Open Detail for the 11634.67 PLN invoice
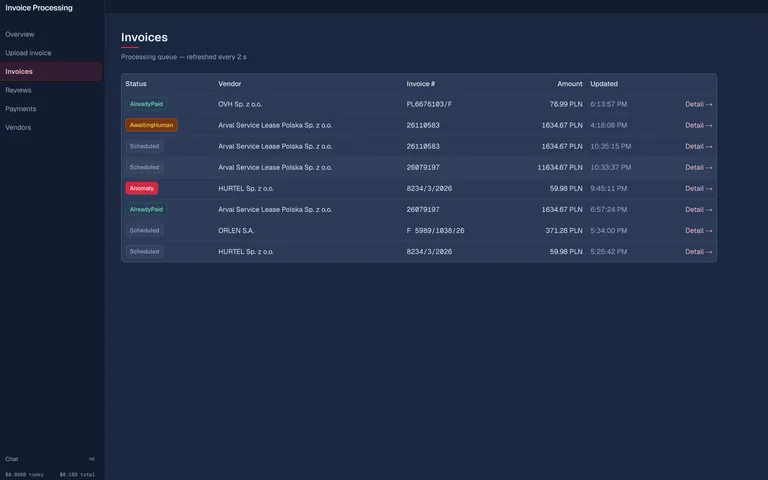Screen dimensions: 768x480 coord(698,167)
